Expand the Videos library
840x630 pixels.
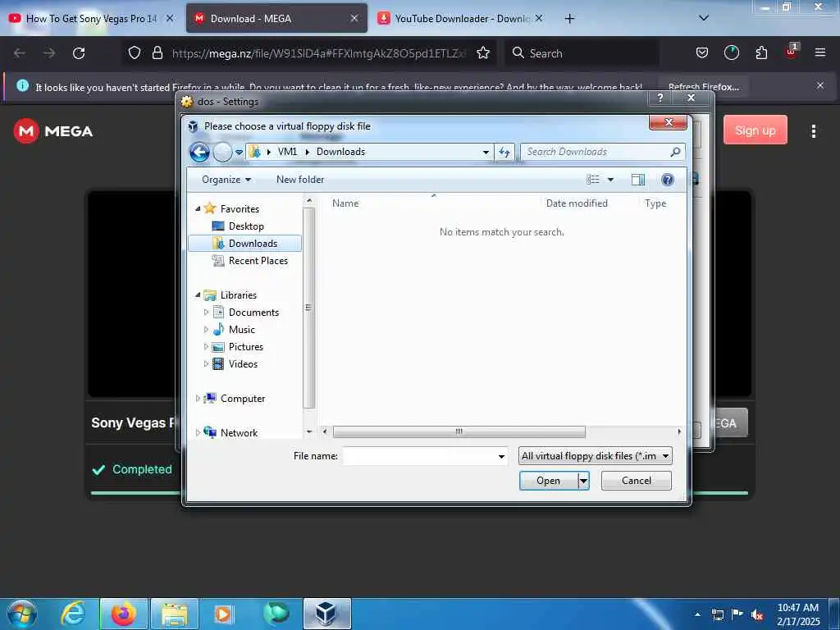pyautogui.click(x=206, y=363)
